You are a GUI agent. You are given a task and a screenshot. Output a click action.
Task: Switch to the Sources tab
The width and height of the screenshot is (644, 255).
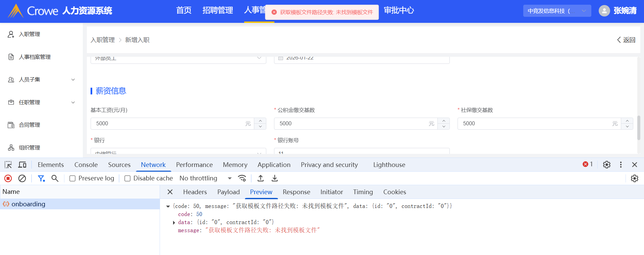(119, 165)
